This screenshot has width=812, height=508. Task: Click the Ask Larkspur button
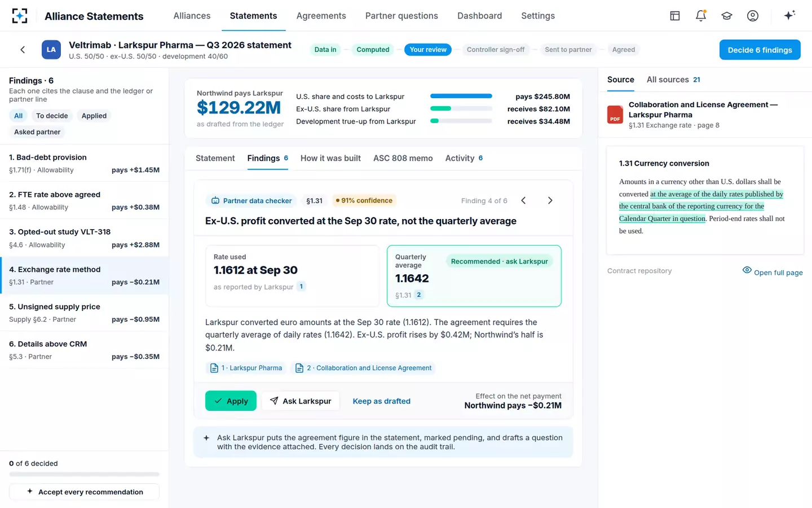(x=301, y=401)
